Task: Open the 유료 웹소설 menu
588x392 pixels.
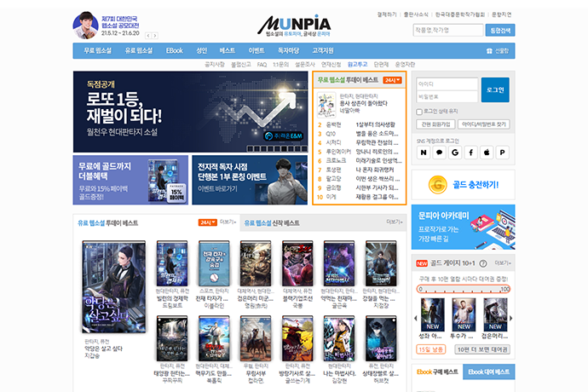Action: [139, 50]
